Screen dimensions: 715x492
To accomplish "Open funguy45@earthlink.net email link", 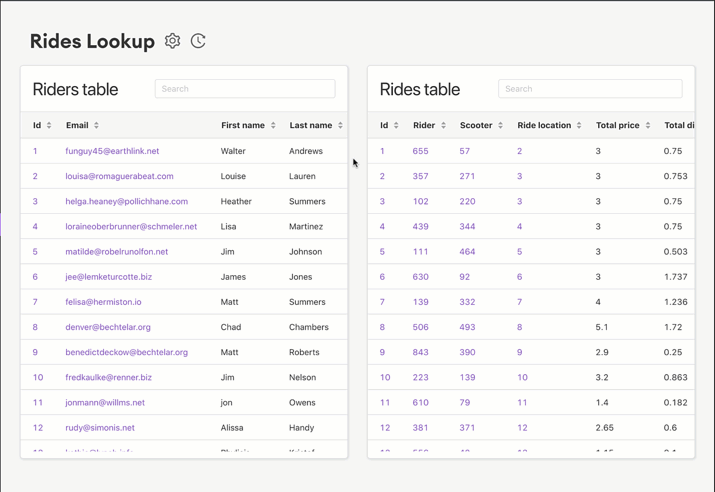I will coord(112,151).
